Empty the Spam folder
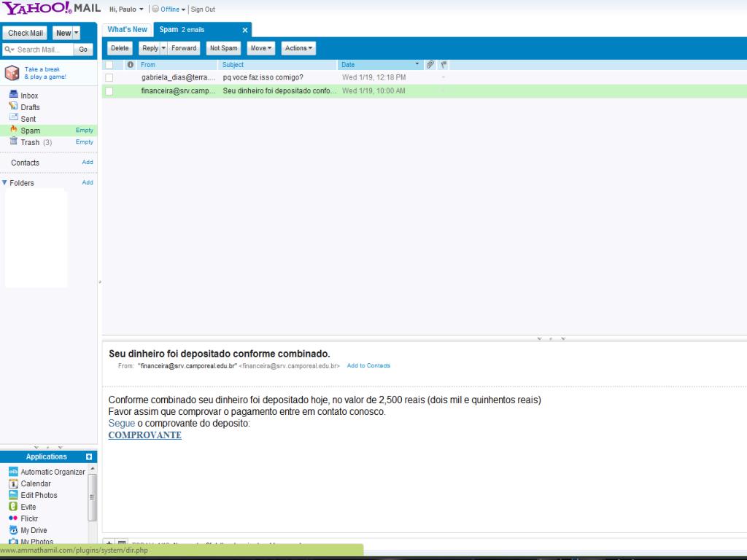This screenshot has height=560, width=747. pos(85,130)
